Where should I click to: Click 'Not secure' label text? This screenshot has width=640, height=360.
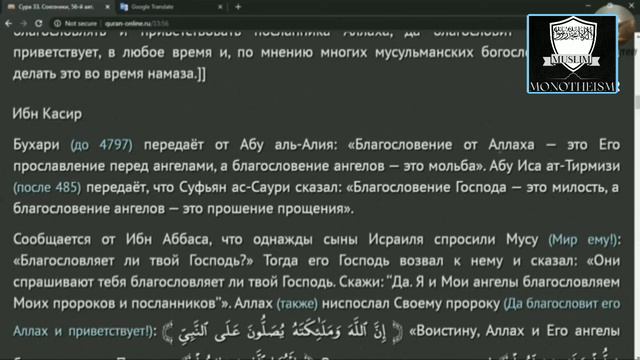coord(81,24)
